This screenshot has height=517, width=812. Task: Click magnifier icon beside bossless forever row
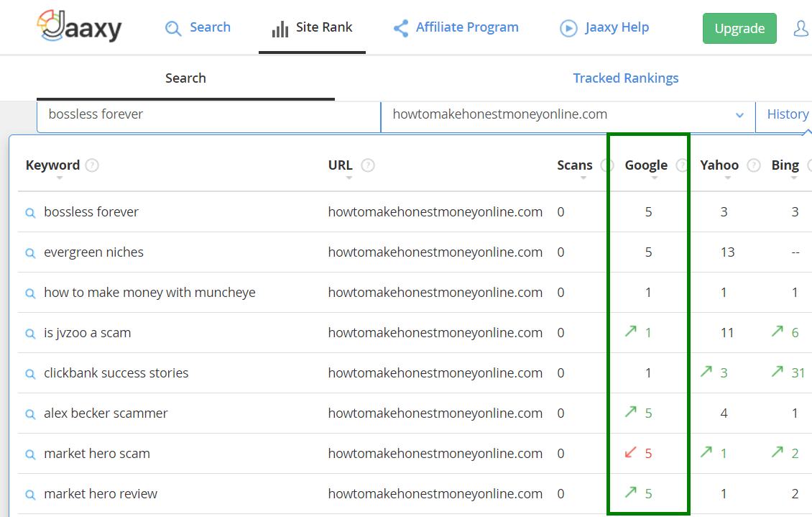(x=31, y=213)
